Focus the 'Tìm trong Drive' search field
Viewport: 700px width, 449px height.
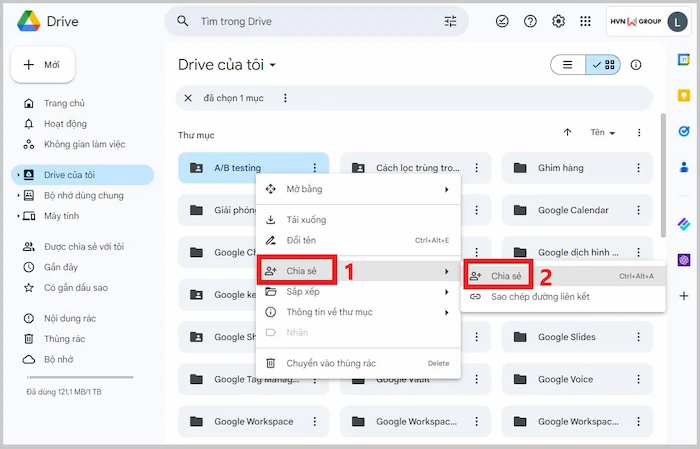point(317,21)
